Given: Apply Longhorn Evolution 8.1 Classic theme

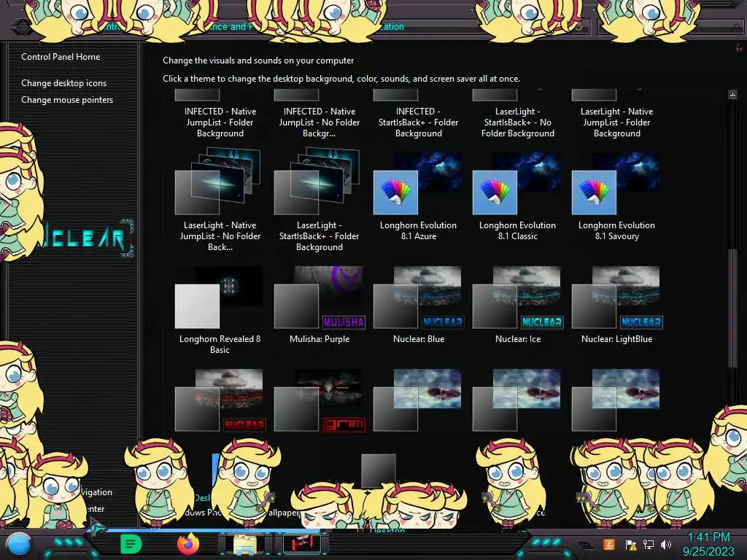Looking at the screenshot, I should coord(517,196).
